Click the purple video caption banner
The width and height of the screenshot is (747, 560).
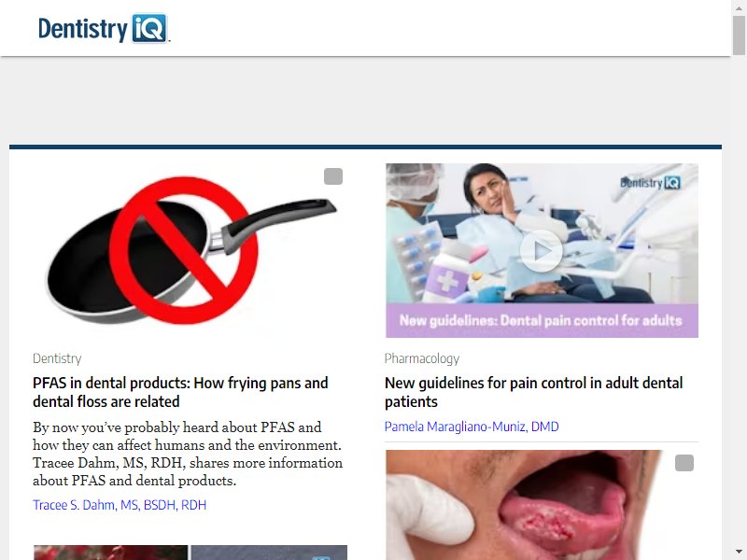(542, 320)
